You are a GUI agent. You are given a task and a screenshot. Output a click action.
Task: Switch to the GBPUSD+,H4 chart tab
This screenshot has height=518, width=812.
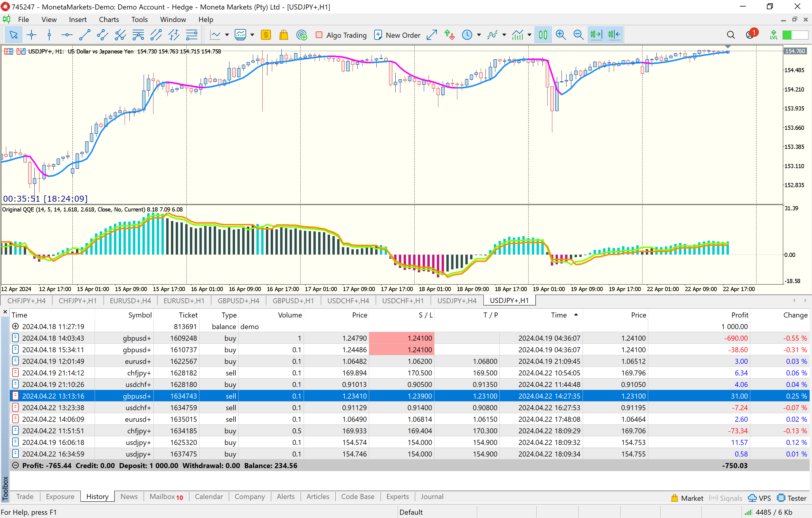coord(238,300)
